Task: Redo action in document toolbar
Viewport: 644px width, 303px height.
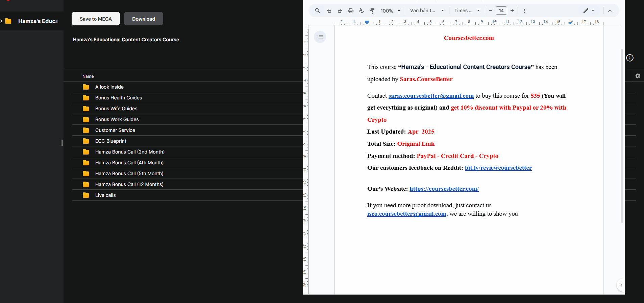Action: pyautogui.click(x=340, y=11)
